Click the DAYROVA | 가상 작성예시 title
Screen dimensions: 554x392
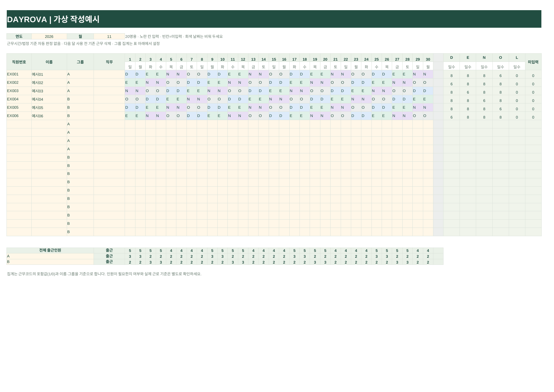pyautogui.click(x=53, y=19)
